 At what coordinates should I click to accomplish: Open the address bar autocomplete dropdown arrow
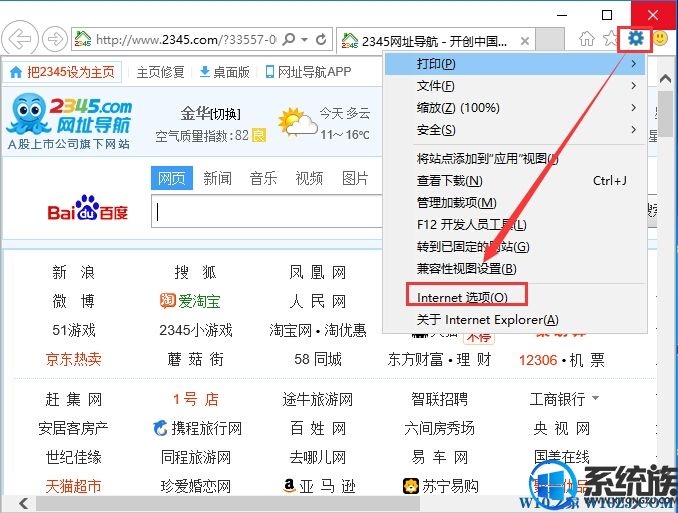(304, 40)
